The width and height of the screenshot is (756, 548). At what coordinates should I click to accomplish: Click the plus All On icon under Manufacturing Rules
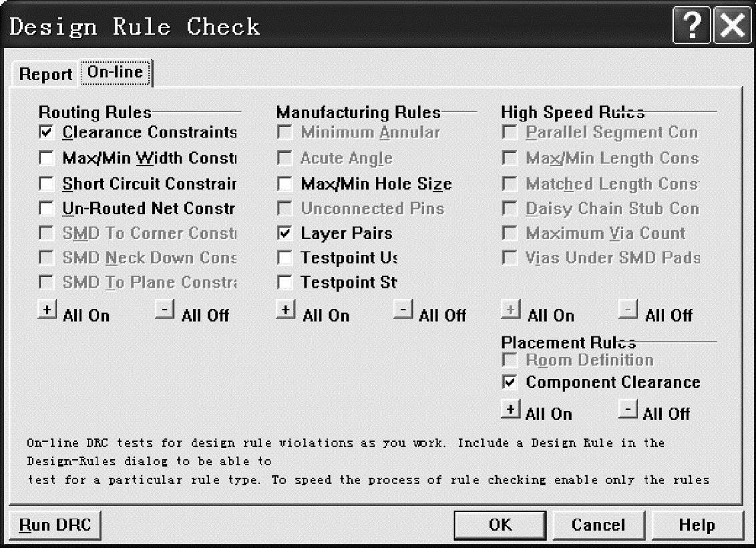[x=285, y=310]
